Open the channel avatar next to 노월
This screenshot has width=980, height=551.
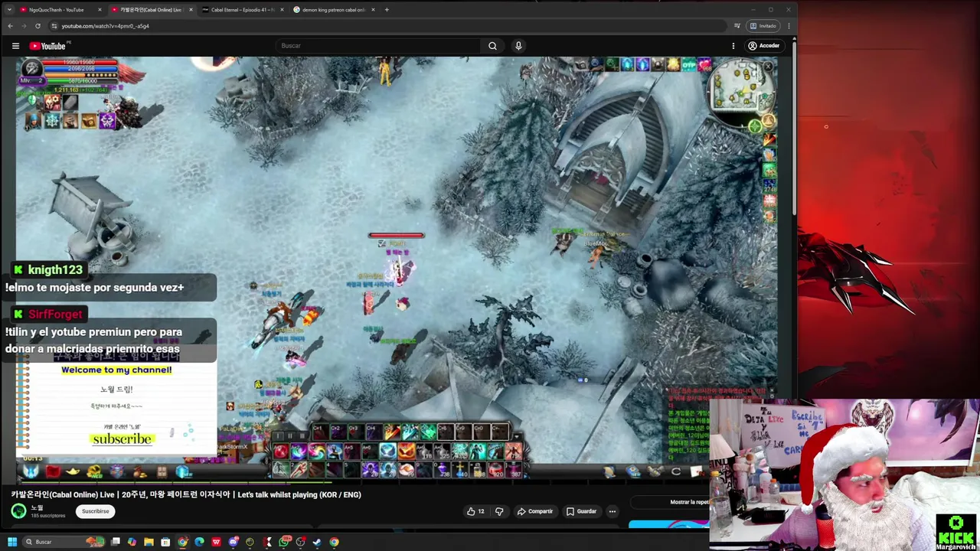tap(18, 511)
